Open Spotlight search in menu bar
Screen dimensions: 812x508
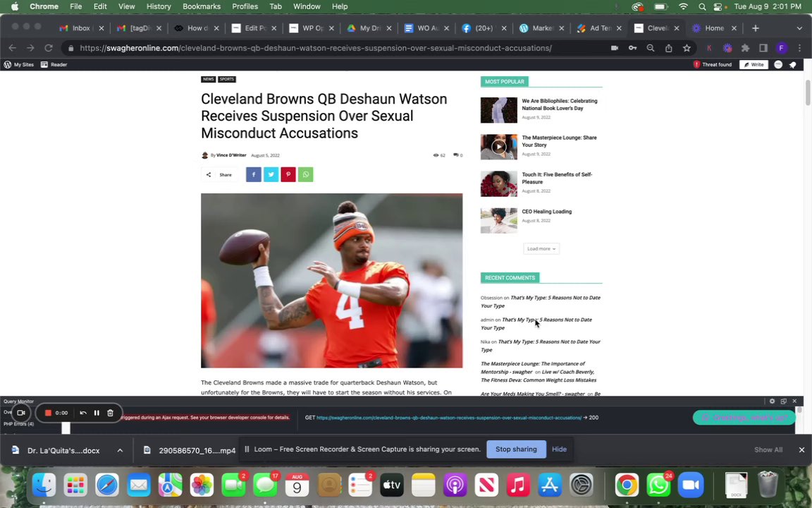[702, 6]
